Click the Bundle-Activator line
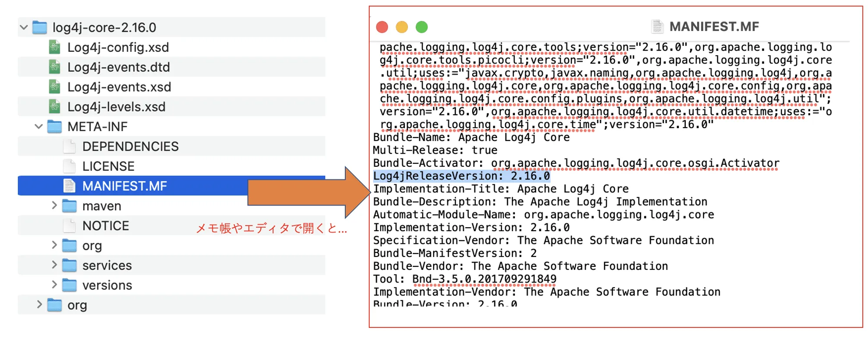 576,163
